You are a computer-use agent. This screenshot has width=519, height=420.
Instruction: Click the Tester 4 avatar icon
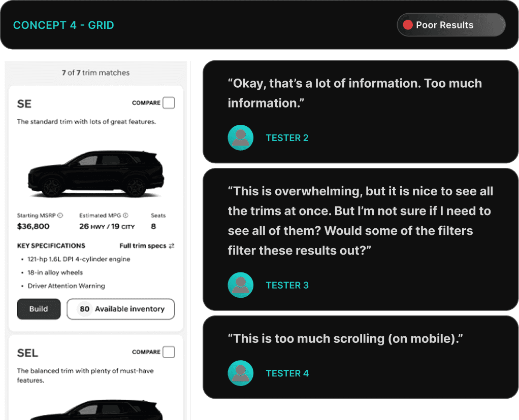(241, 373)
